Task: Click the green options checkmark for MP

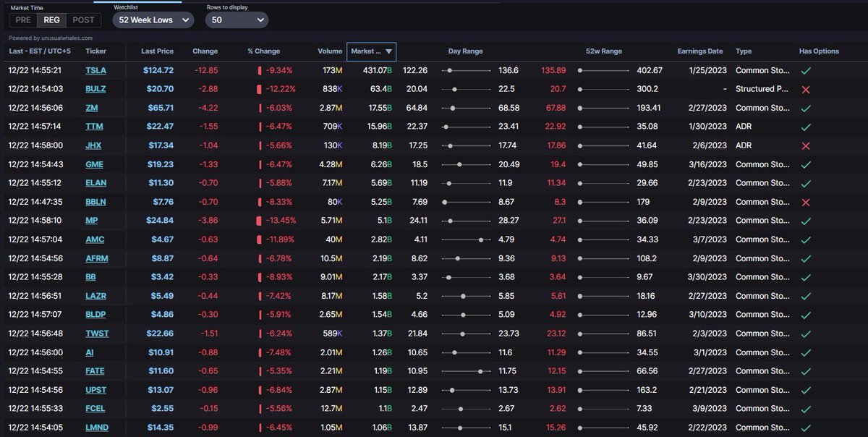Action: tap(806, 220)
